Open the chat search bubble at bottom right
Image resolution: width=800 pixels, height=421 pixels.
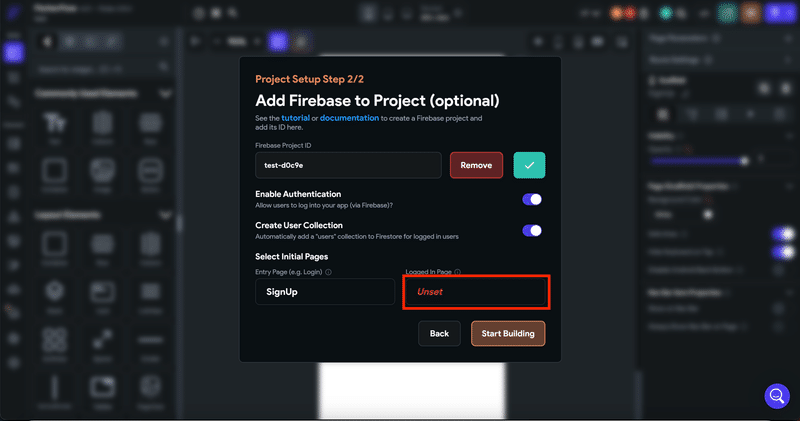[777, 396]
